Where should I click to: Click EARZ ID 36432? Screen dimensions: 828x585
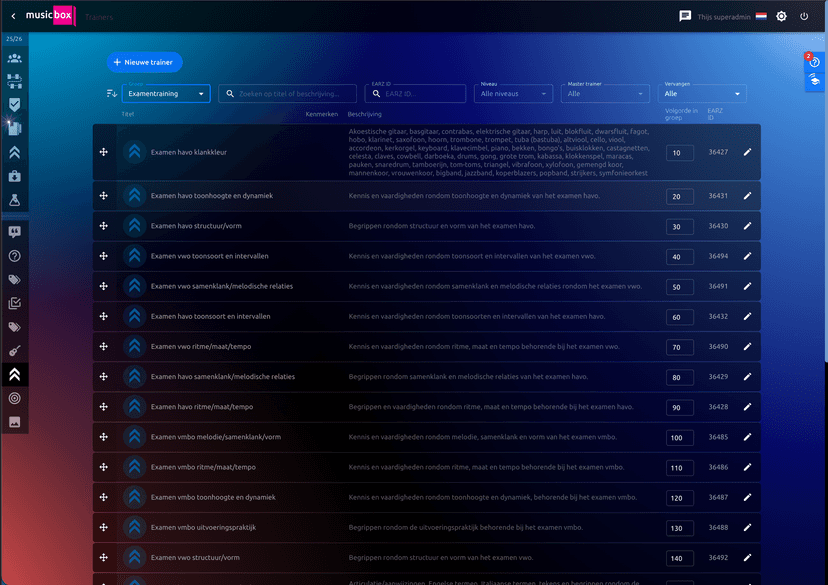coord(718,316)
